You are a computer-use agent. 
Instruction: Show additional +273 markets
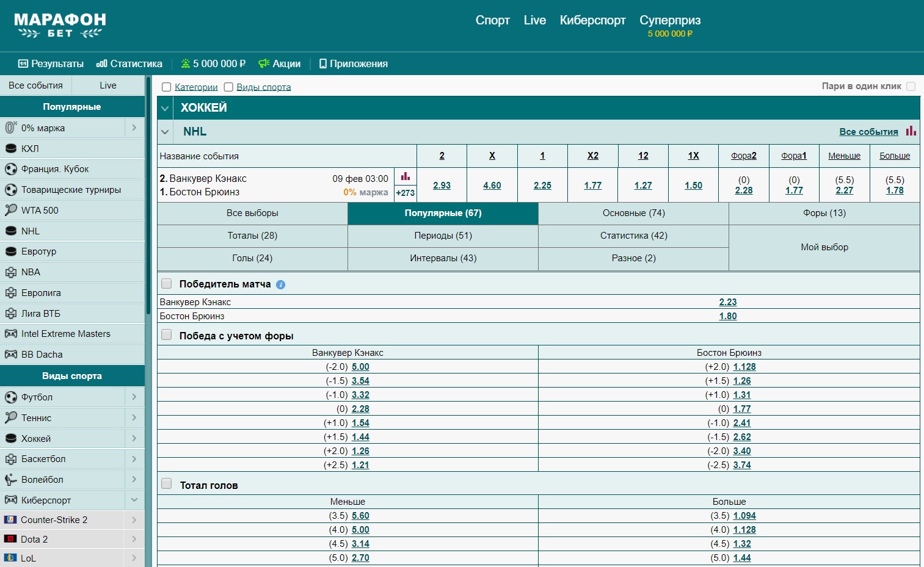point(406,193)
